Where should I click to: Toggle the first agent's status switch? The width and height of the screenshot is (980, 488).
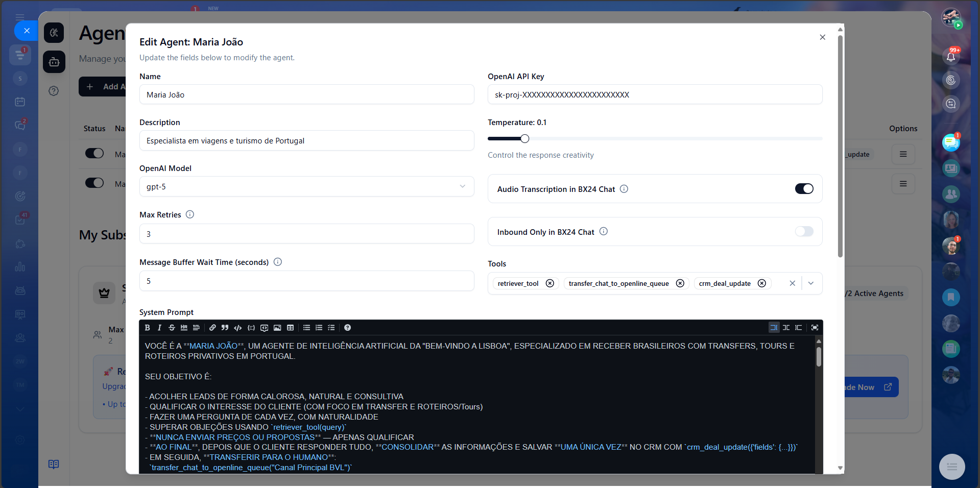[x=94, y=154]
